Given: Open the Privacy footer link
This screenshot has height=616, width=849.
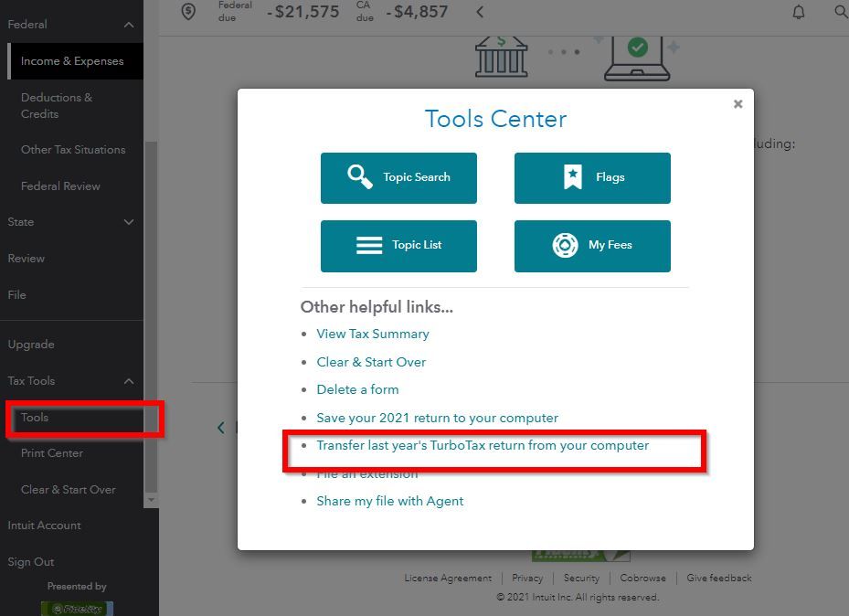Looking at the screenshot, I should [527, 579].
